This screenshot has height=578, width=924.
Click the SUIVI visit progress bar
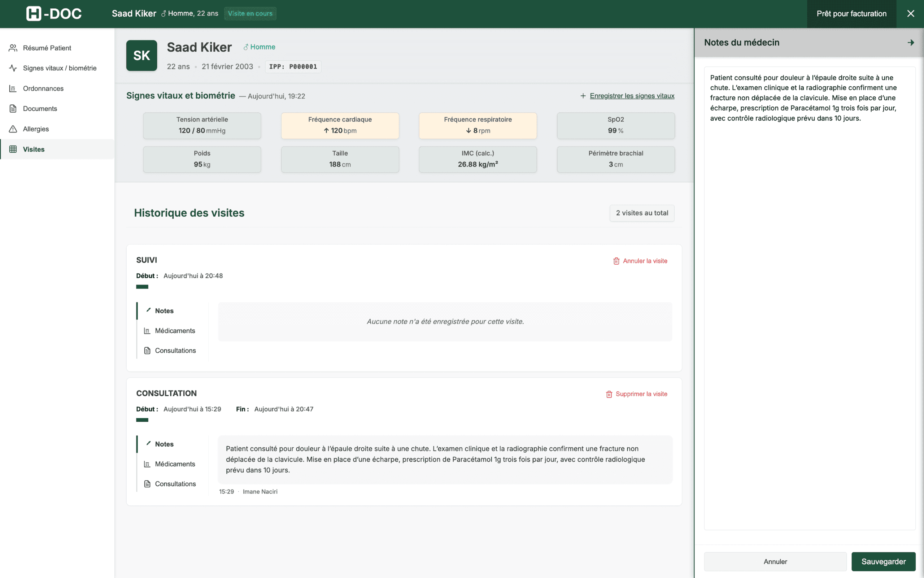142,286
